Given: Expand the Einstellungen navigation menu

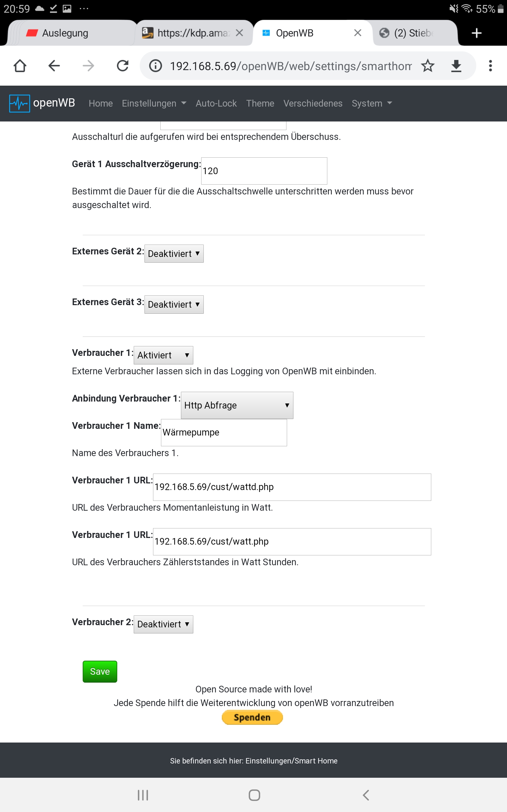Looking at the screenshot, I should point(154,103).
